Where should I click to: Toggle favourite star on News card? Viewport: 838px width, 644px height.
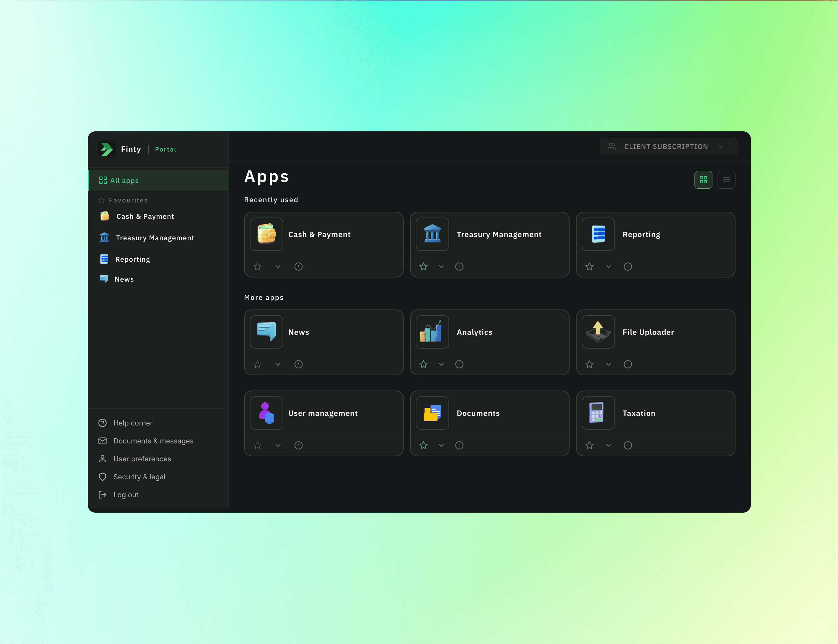[258, 364]
